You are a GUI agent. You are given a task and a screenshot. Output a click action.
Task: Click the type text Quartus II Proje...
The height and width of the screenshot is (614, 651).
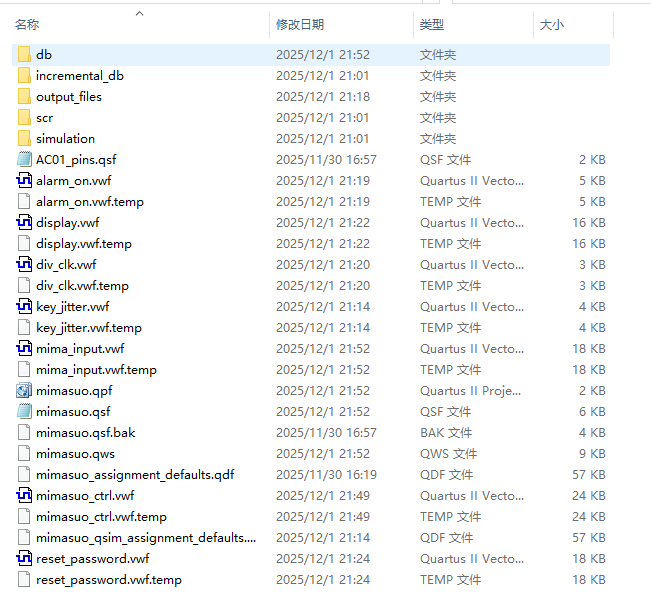tap(470, 391)
